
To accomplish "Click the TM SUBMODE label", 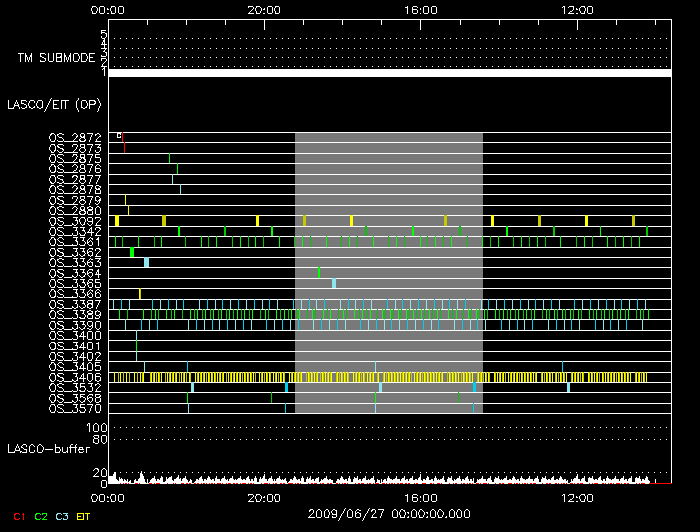I will pos(56,58).
